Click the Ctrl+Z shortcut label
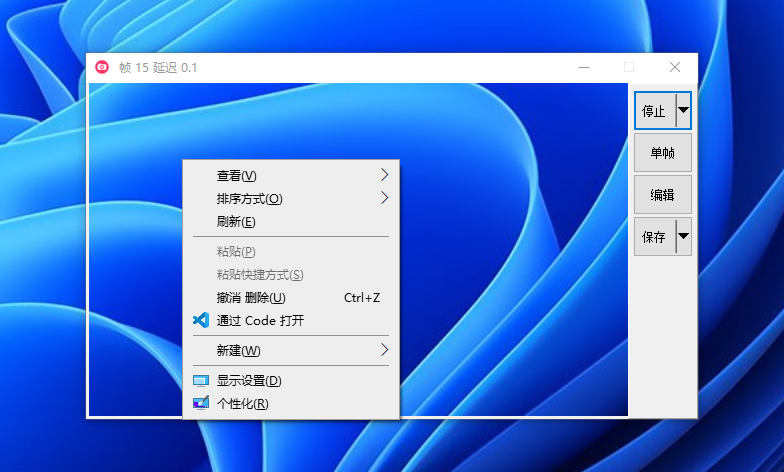784x472 pixels. (x=362, y=298)
